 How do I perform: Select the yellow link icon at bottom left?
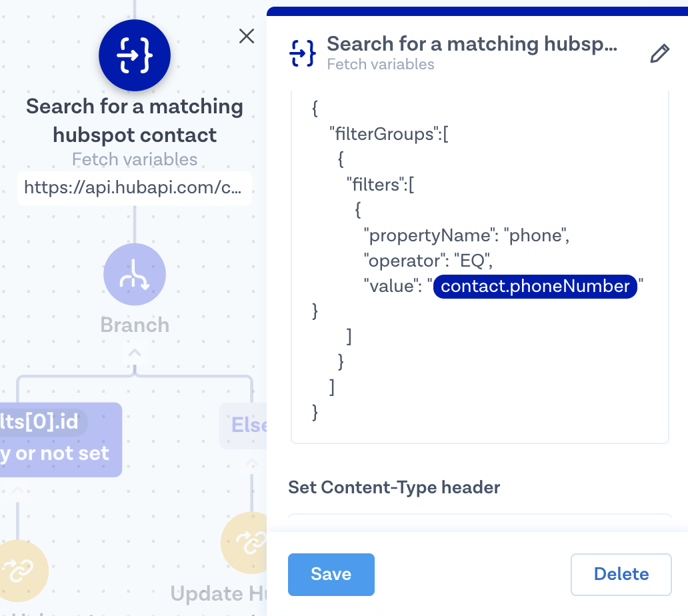pyautogui.click(x=19, y=571)
